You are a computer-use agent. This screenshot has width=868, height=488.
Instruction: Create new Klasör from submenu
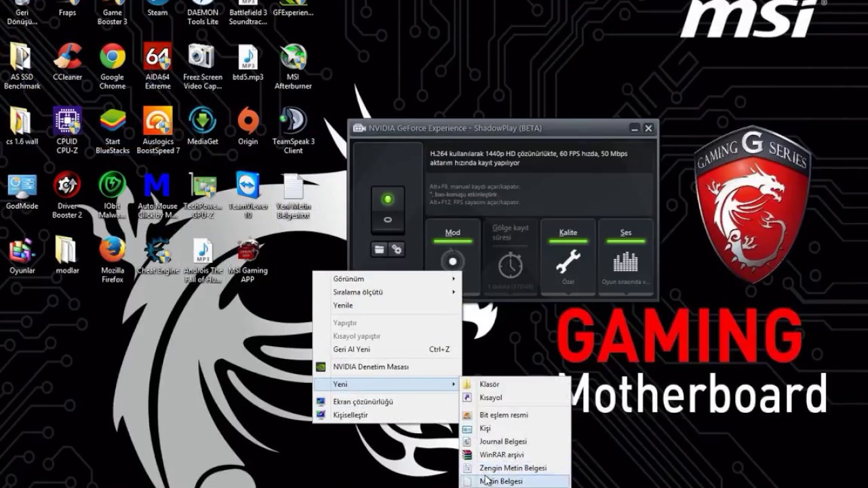[515, 384]
